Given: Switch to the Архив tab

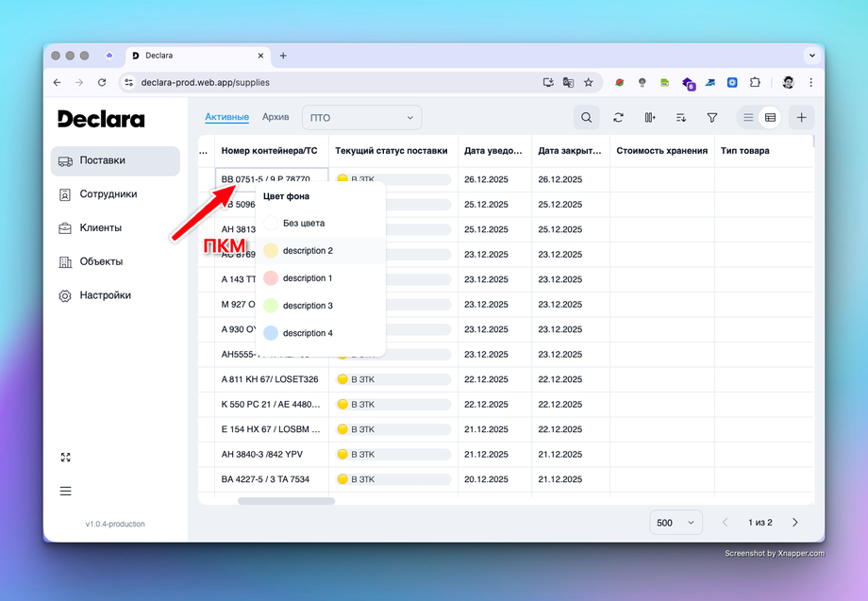Looking at the screenshot, I should click(275, 117).
